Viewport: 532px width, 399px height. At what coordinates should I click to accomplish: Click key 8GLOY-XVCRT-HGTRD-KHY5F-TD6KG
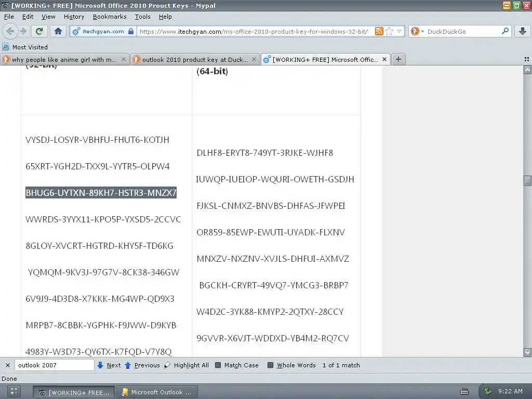click(99, 246)
